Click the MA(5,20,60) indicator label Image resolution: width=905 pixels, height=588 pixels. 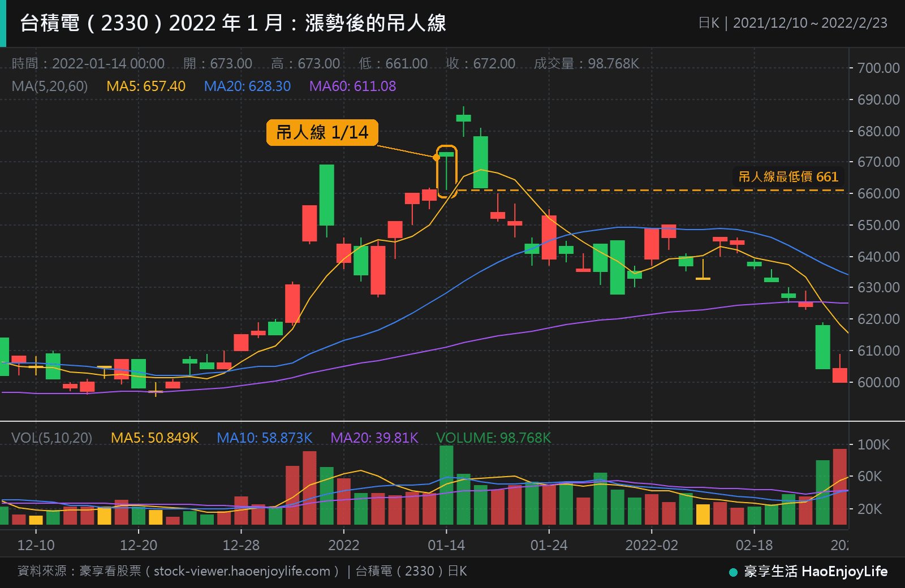(50, 87)
